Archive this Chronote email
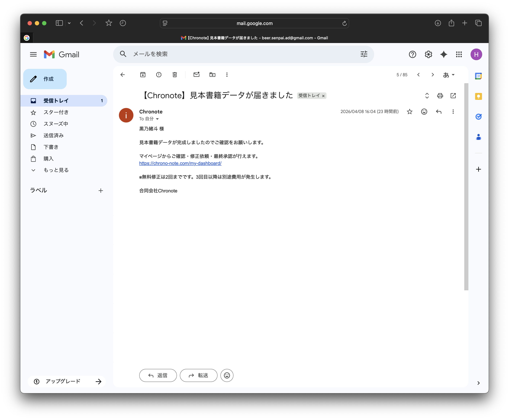Screen dimensions: 509x420 (x=143, y=75)
